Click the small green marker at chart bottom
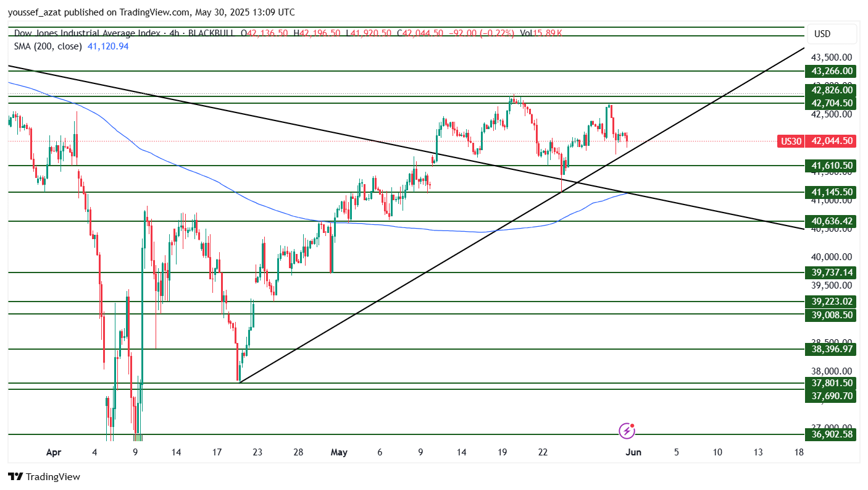This screenshot has width=868, height=490. 138,437
